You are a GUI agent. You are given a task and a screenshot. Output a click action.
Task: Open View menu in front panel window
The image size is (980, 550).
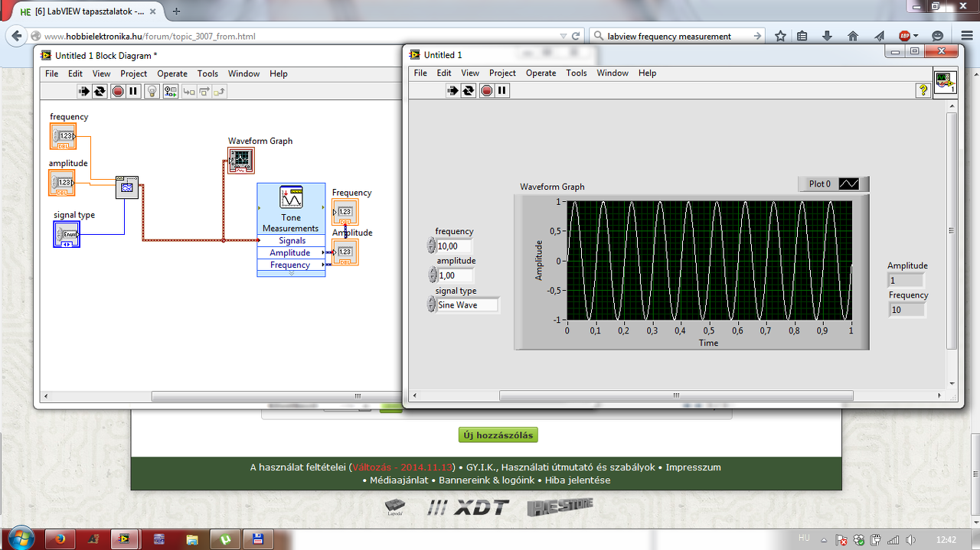(470, 73)
